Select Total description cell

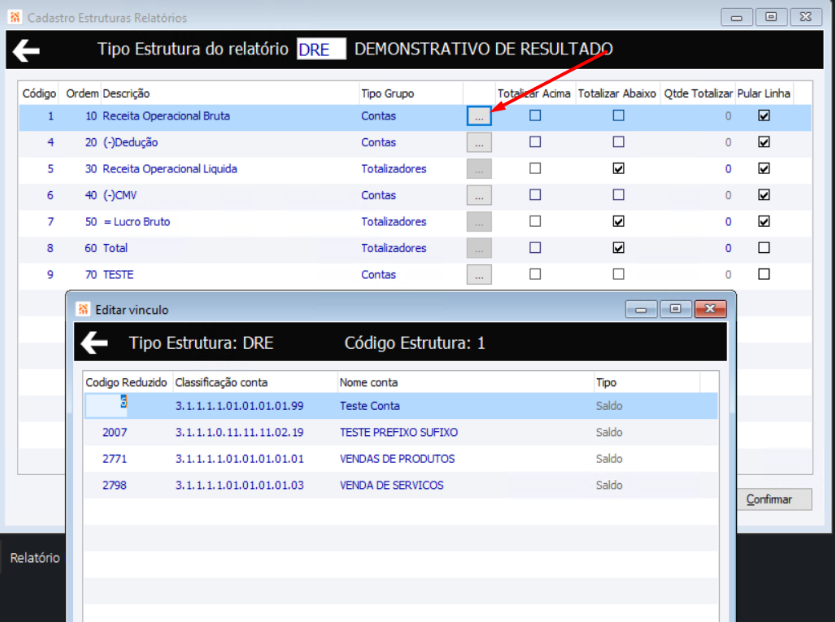pos(115,248)
